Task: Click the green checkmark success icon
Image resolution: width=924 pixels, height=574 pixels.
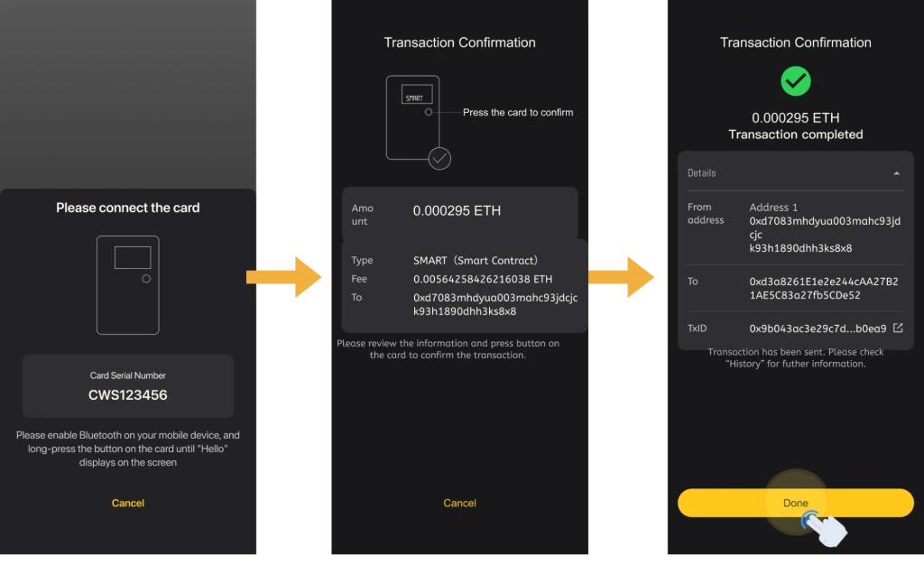Action: click(x=796, y=80)
